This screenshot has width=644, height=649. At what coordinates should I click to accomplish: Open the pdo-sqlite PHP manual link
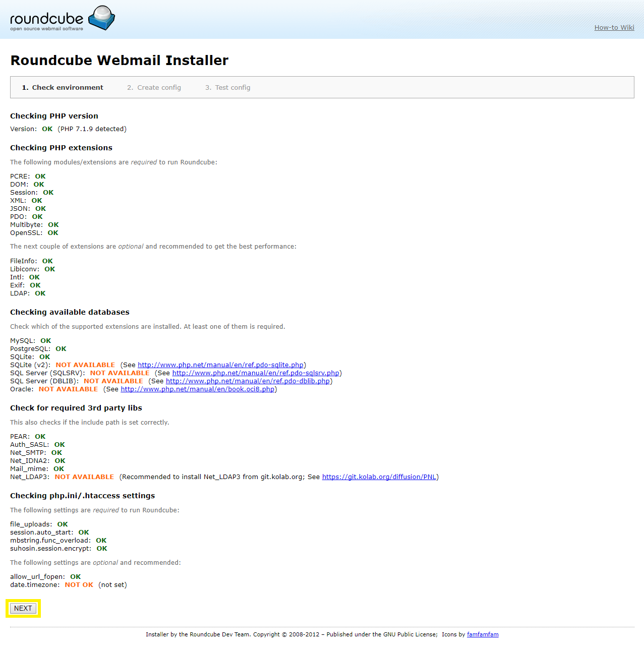[220, 365]
